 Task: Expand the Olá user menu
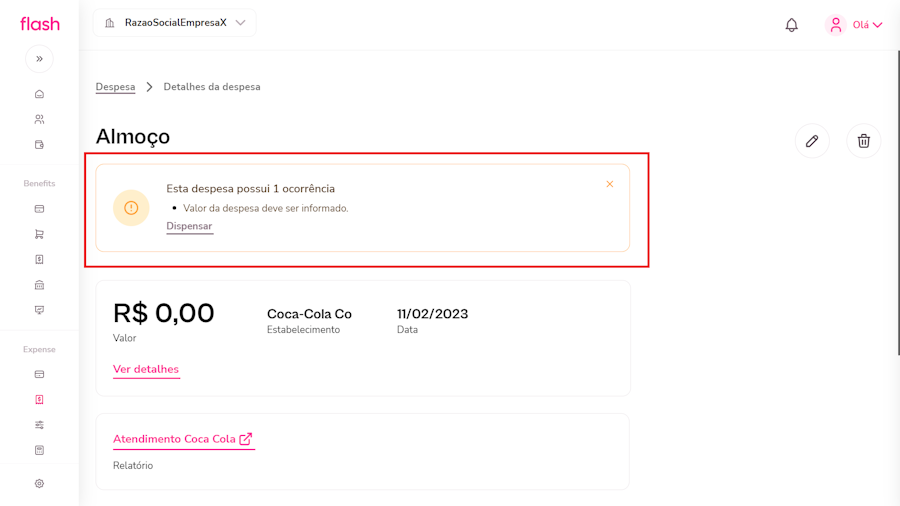point(854,25)
